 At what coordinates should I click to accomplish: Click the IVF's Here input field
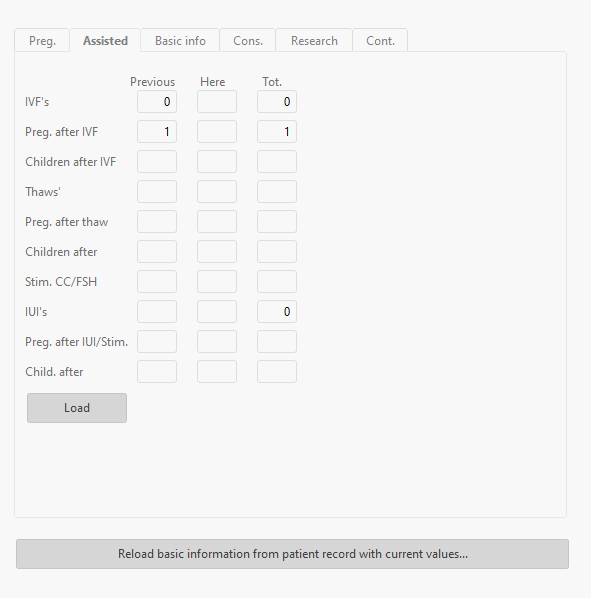(x=217, y=101)
